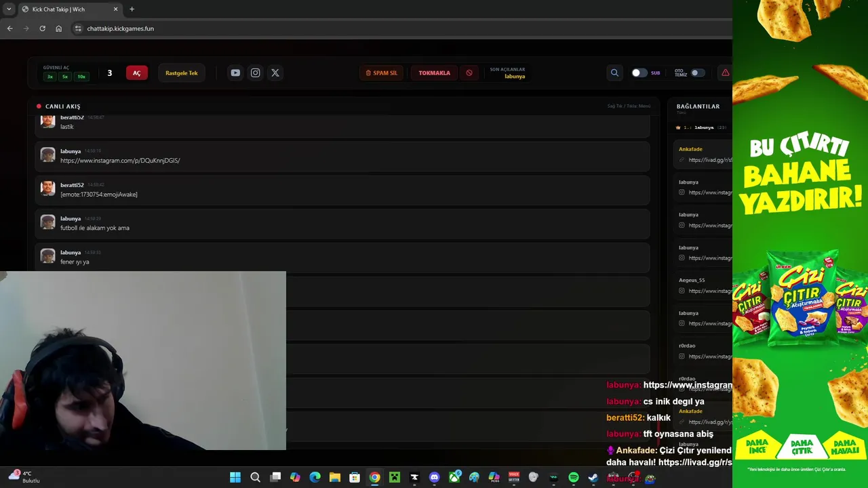Open the tab search dropdown in Chrome
The width and height of the screenshot is (868, 488).
(9, 9)
